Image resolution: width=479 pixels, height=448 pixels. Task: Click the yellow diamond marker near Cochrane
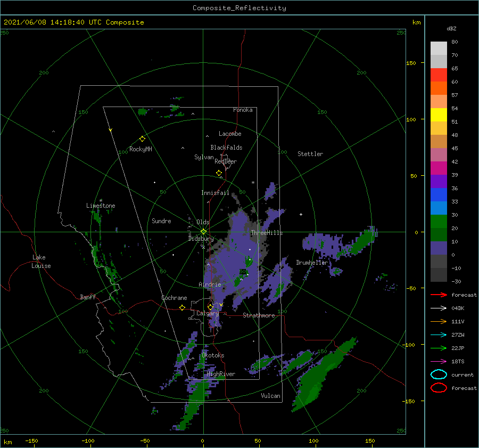pos(182,307)
